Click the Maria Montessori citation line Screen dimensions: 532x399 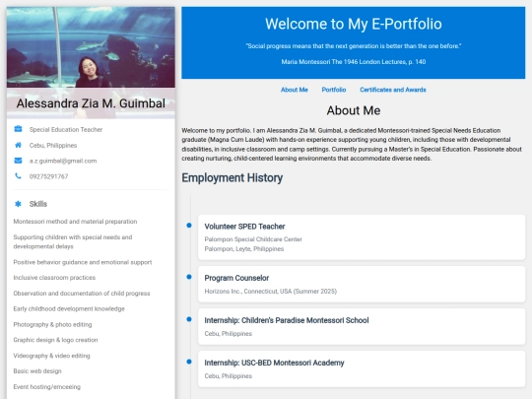coord(354,62)
